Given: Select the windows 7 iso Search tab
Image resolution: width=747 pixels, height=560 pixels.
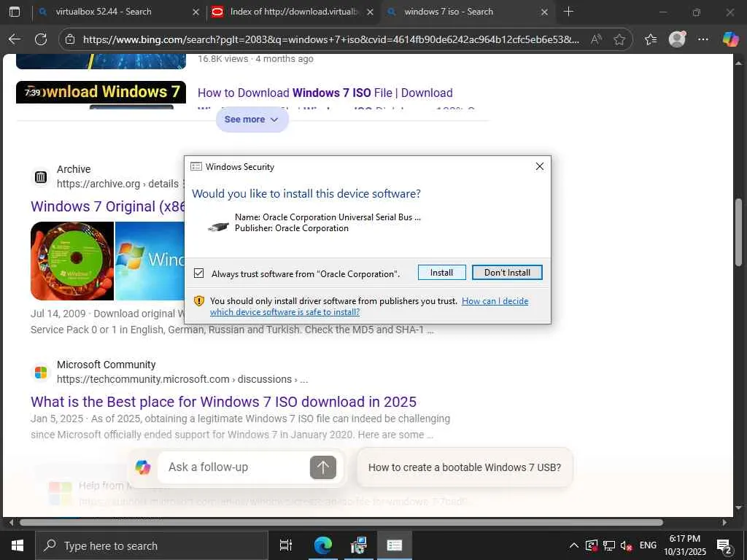Looking at the screenshot, I should tap(467, 12).
